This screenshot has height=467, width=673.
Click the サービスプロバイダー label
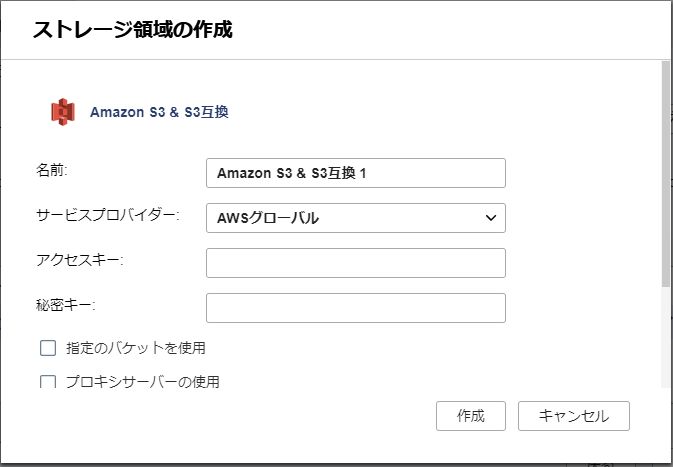[107, 215]
